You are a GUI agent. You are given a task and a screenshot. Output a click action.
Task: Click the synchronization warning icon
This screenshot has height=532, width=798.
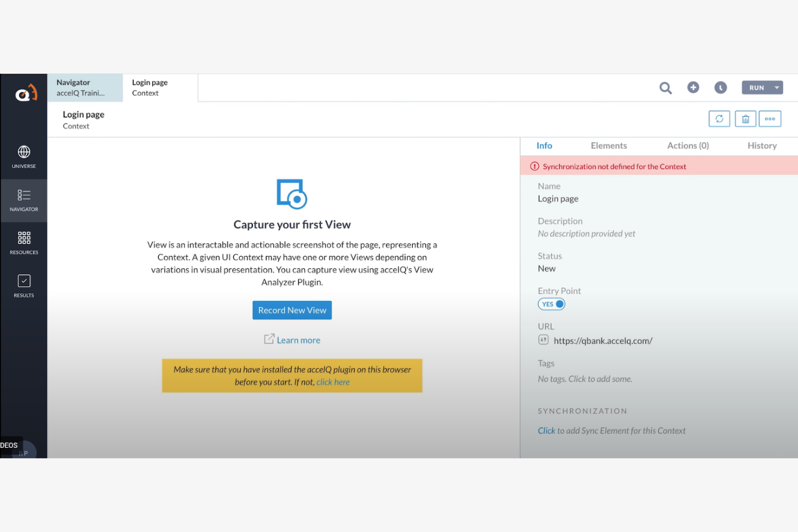(x=535, y=166)
